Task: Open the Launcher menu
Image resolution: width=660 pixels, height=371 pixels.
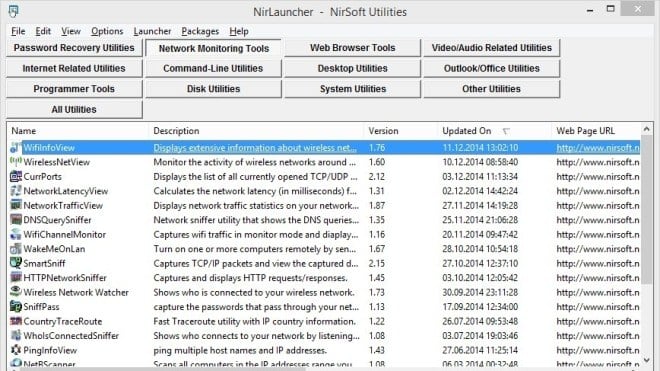Action: pyautogui.click(x=152, y=31)
